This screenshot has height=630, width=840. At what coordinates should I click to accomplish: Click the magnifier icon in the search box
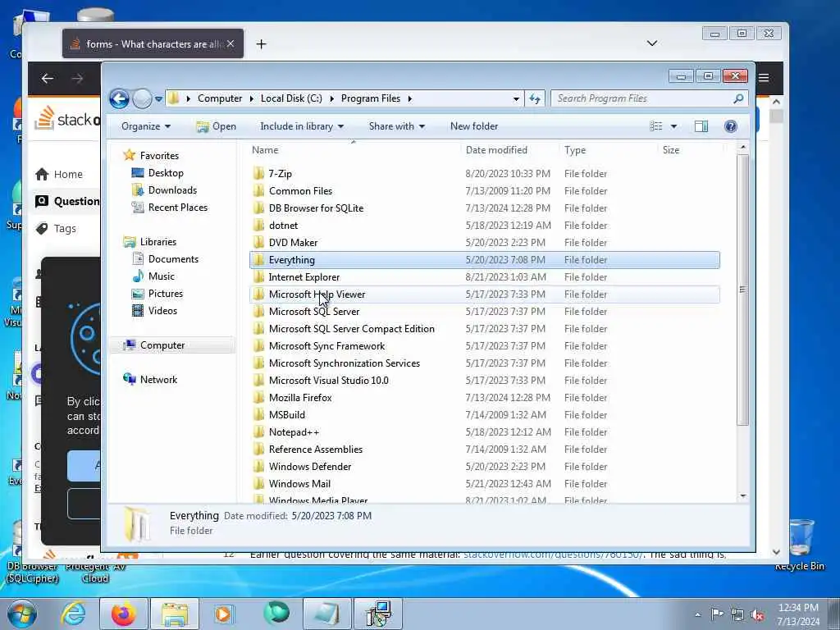[x=738, y=98]
